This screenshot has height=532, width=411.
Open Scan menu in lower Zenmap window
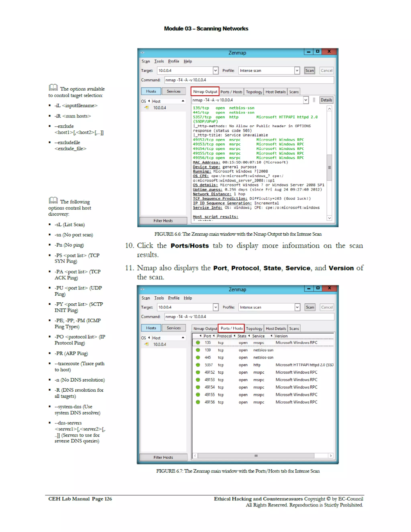[x=146, y=298]
